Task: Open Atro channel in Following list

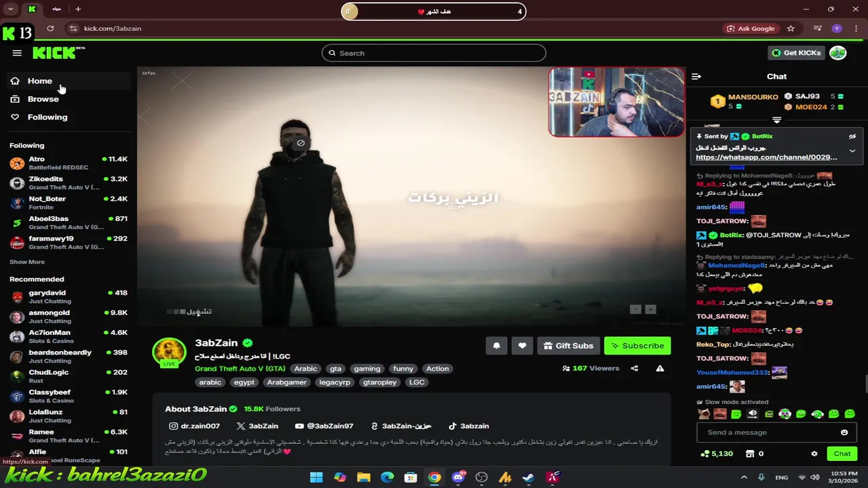Action: click(68, 163)
